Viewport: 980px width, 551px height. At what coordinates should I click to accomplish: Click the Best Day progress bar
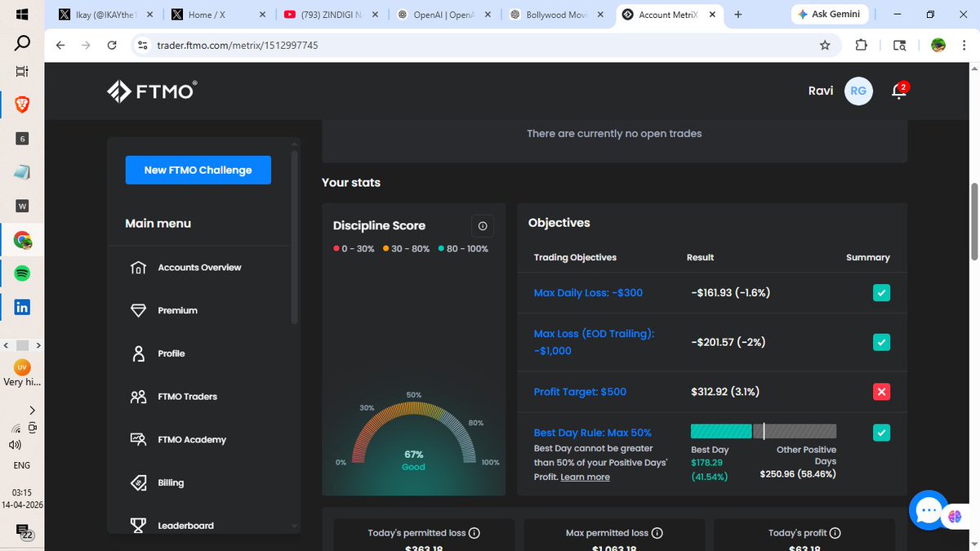pyautogui.click(x=764, y=431)
